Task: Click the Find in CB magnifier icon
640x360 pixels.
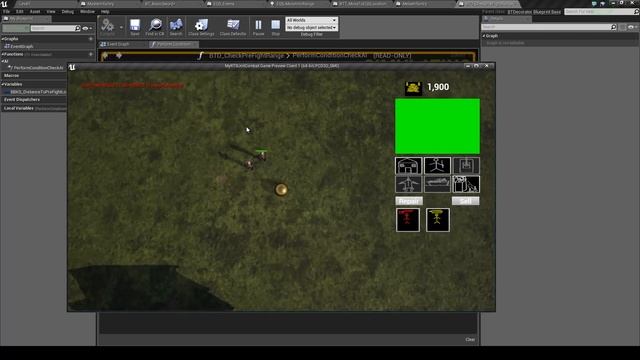Action: click(x=155, y=27)
